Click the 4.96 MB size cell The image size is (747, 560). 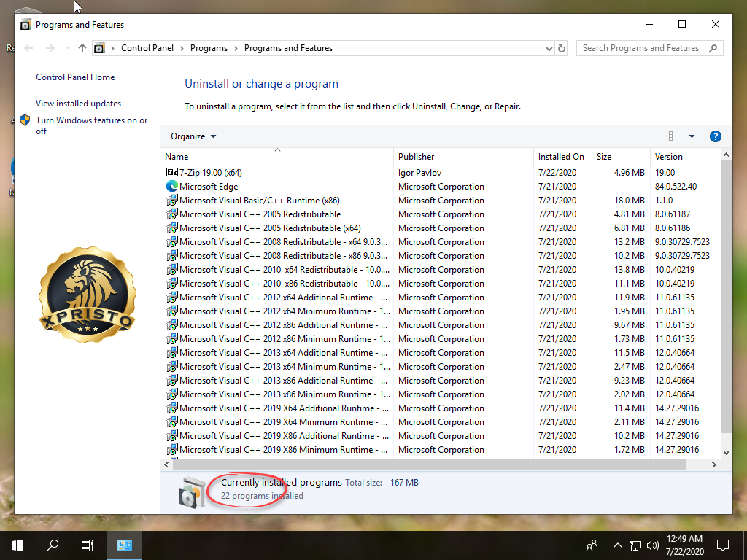pyautogui.click(x=629, y=172)
